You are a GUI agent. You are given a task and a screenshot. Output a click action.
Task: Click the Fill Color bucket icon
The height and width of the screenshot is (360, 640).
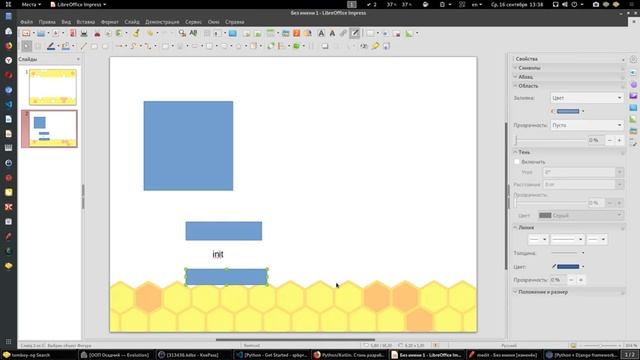(x=65, y=46)
